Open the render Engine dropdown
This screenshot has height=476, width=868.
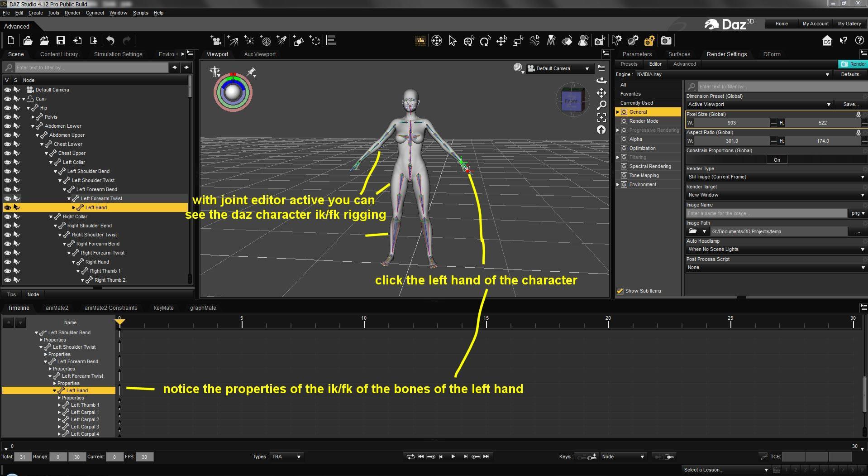point(733,74)
